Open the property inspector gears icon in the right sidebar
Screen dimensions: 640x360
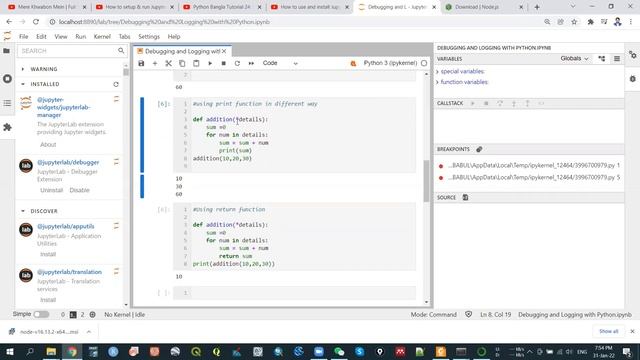coord(633,55)
